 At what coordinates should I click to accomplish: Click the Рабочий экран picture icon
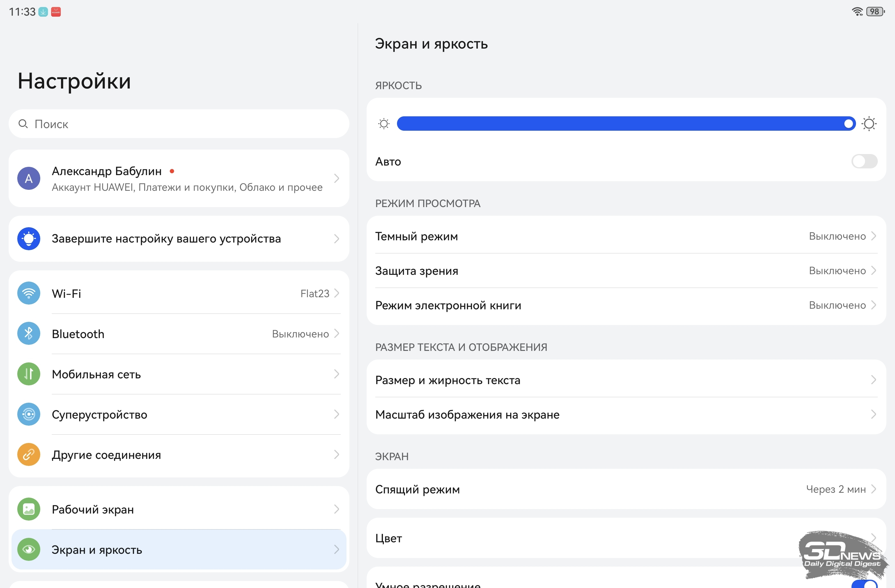point(28,509)
